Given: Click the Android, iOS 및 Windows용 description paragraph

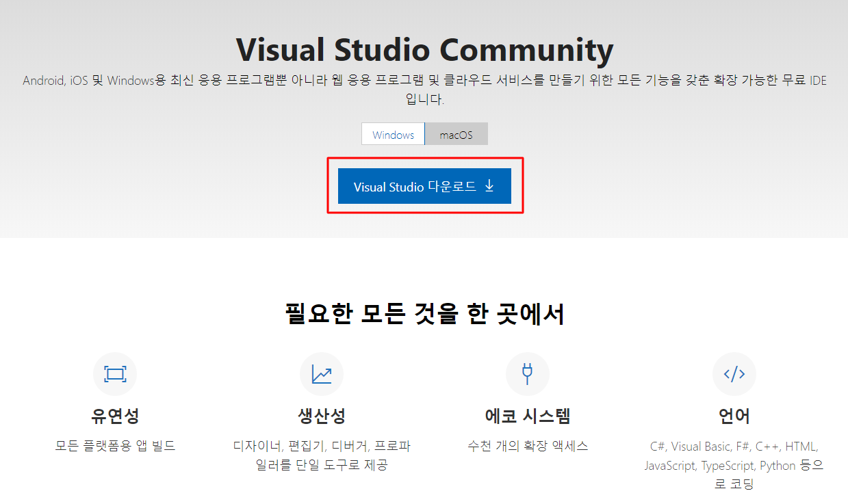Looking at the screenshot, I should (424, 90).
